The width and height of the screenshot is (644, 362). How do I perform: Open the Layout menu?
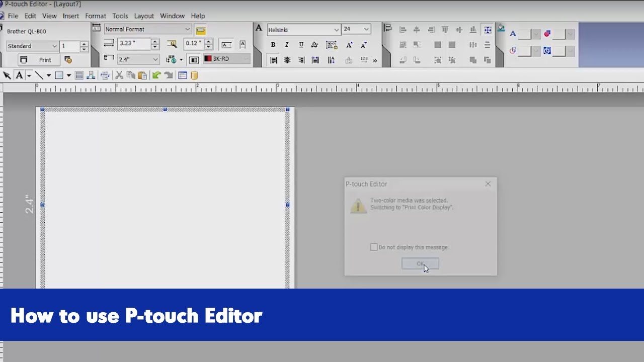point(144,16)
